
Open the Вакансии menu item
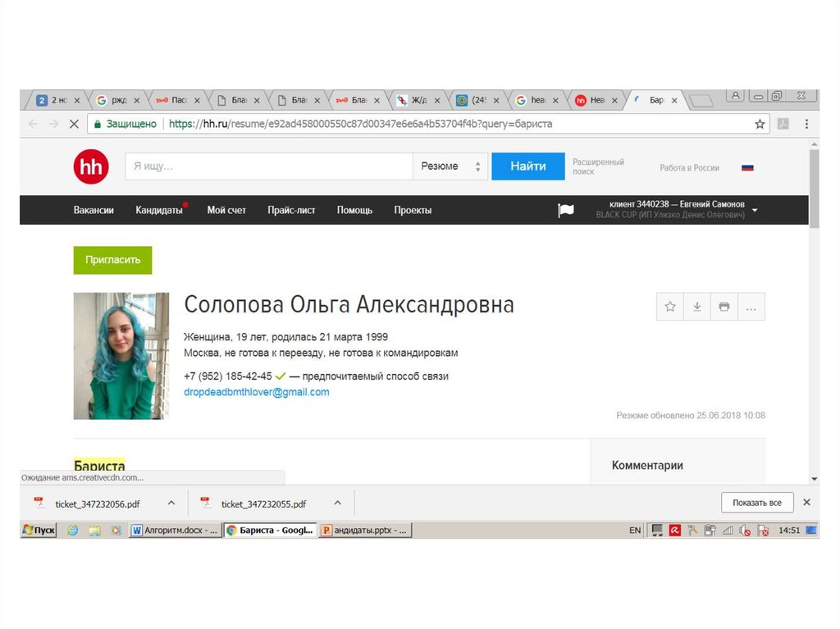tap(94, 210)
